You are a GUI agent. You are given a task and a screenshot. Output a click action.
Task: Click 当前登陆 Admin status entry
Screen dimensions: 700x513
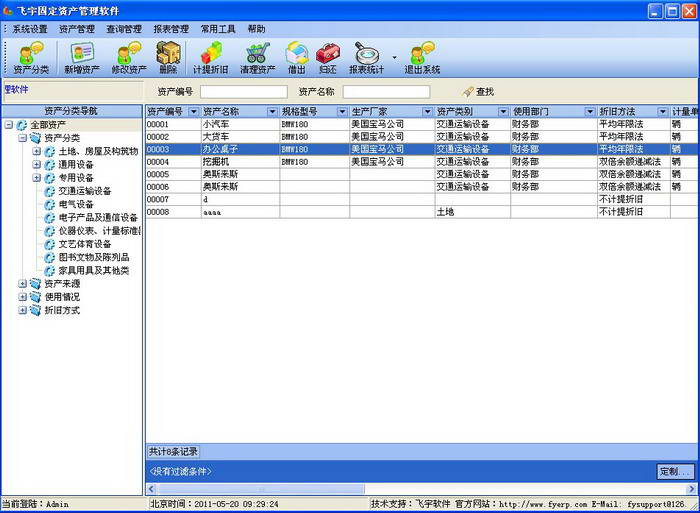(36, 505)
